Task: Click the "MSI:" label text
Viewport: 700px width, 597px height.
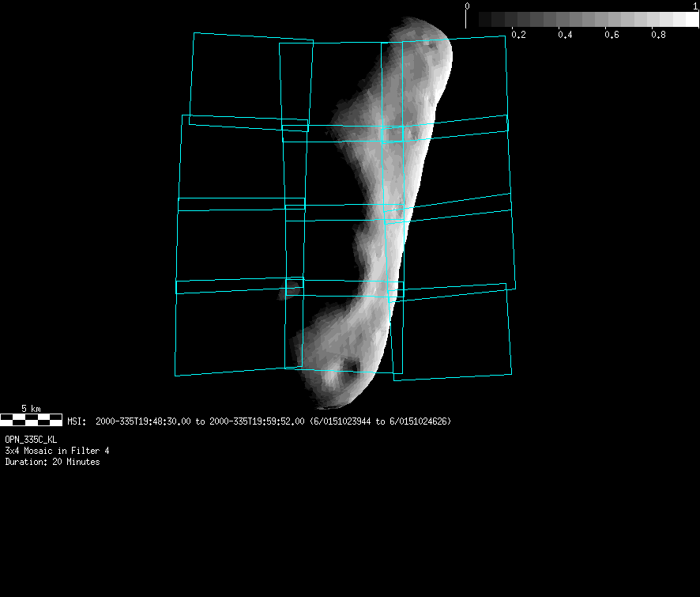Action: click(77, 421)
